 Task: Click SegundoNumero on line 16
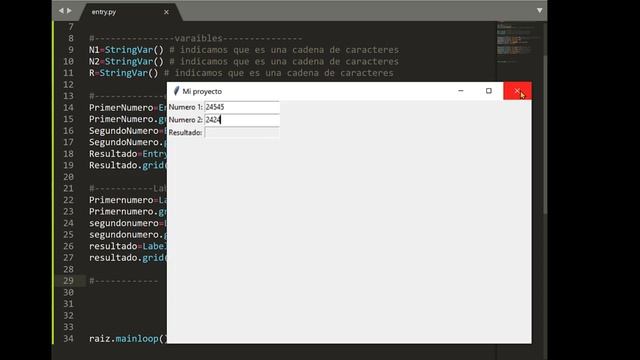[x=123, y=131]
